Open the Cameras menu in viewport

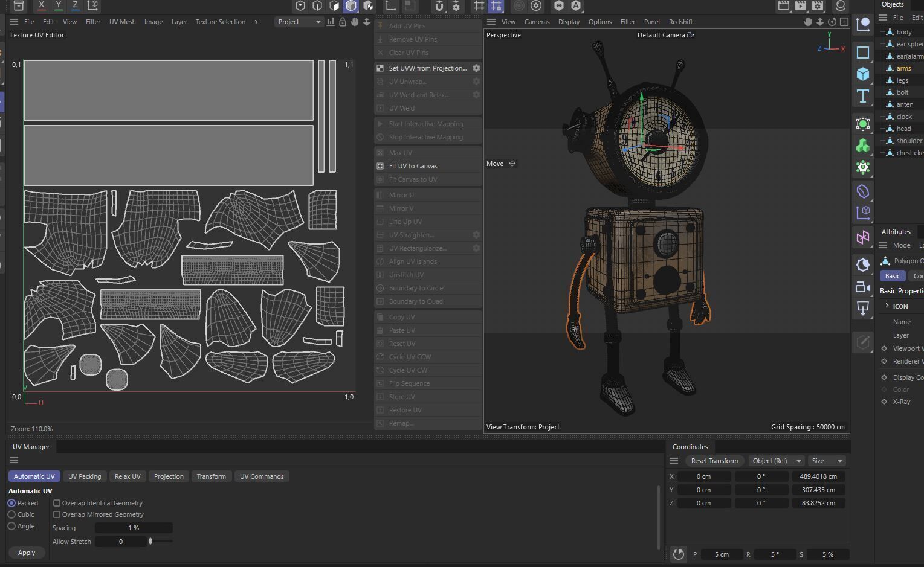[x=537, y=22]
